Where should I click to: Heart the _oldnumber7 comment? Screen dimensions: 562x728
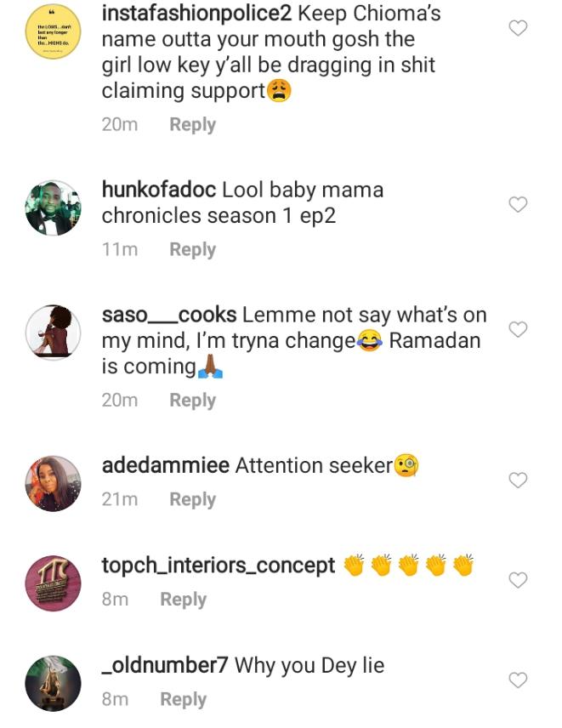coord(517,680)
